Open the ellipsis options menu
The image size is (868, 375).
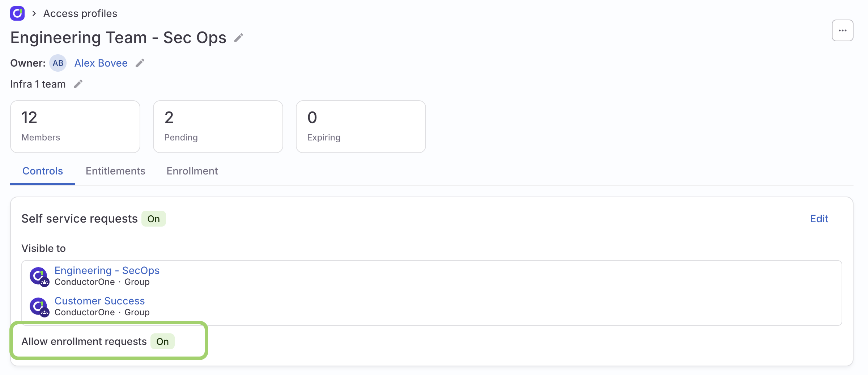842,30
